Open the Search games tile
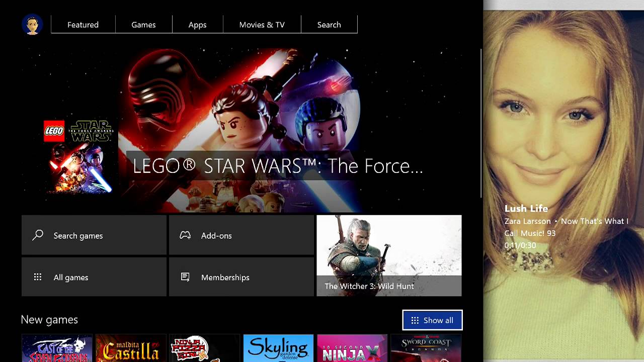Image resolution: width=644 pixels, height=362 pixels. [94, 235]
